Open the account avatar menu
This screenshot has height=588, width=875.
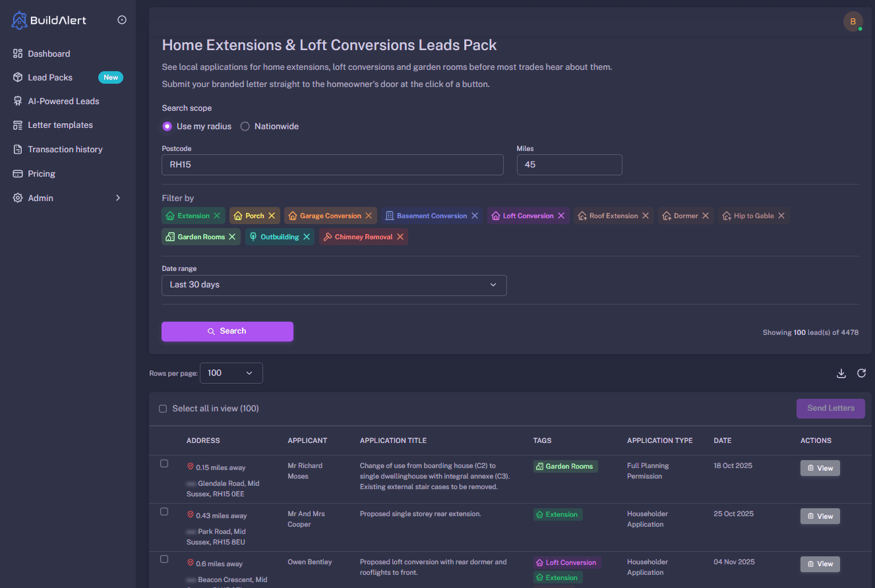(853, 21)
